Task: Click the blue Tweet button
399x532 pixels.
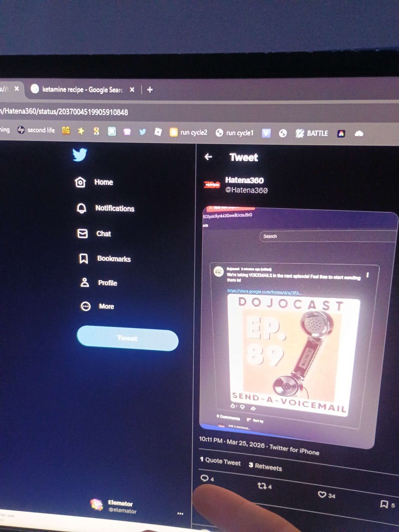Action: [127, 338]
